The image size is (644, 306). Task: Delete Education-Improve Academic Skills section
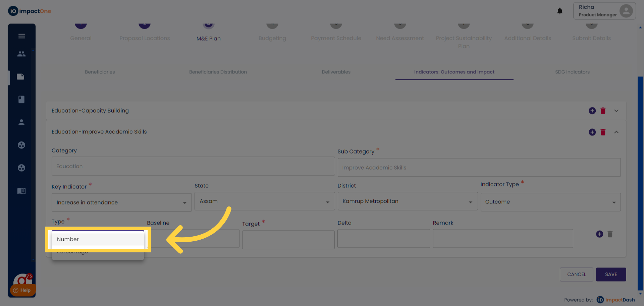tap(603, 132)
